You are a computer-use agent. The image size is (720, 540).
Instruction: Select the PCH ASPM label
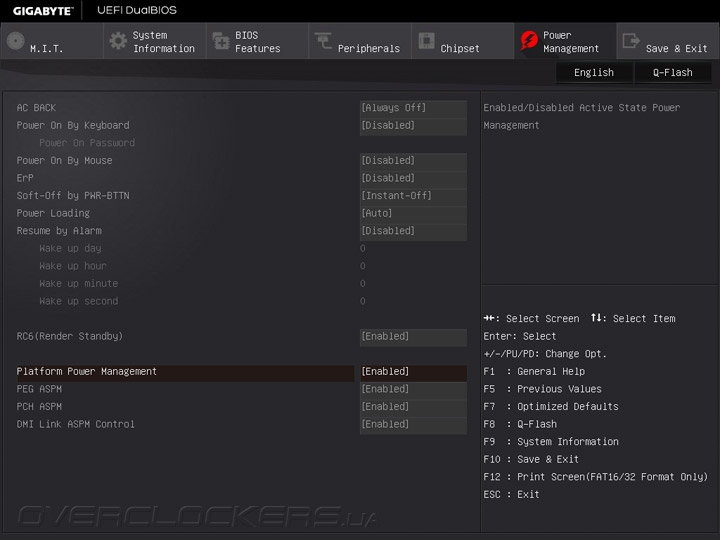click(x=39, y=407)
